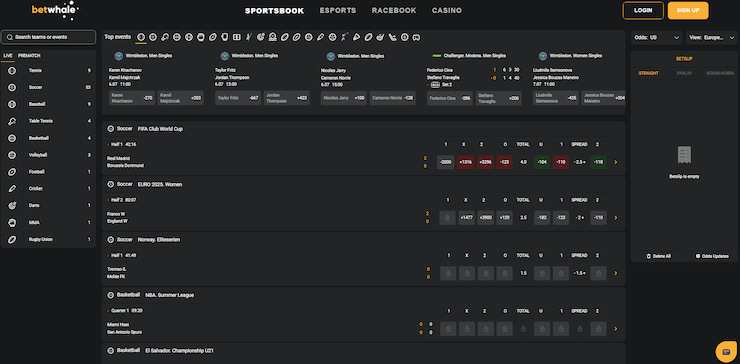The image size is (740, 364).
Task: Click the LOGIN button
Action: coord(643,10)
